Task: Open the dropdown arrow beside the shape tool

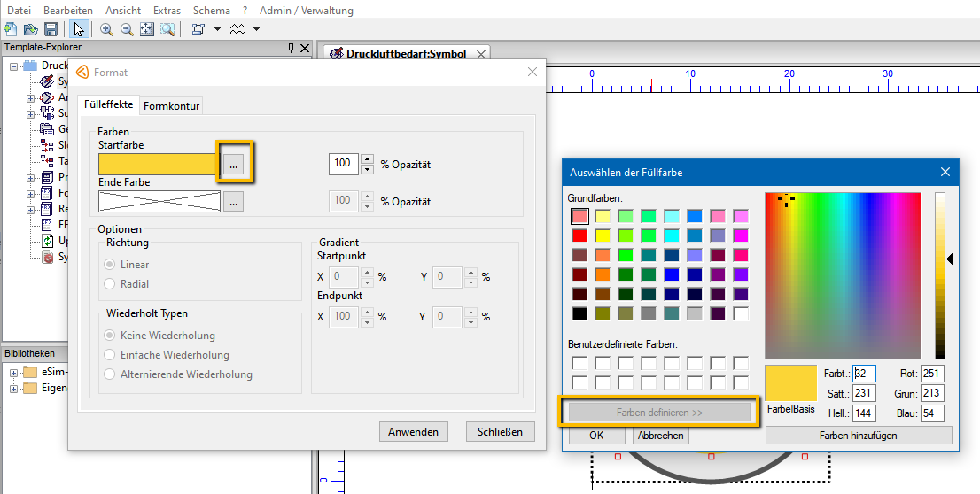Action: coord(217,29)
